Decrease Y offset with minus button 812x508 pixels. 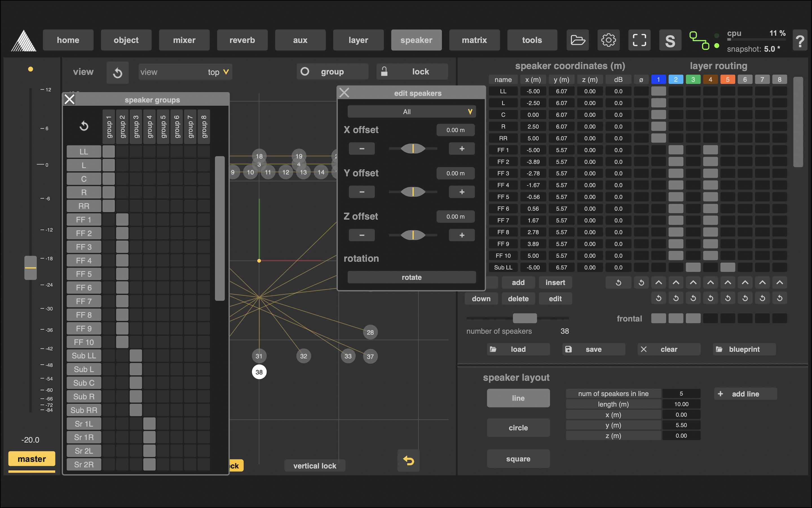(362, 192)
